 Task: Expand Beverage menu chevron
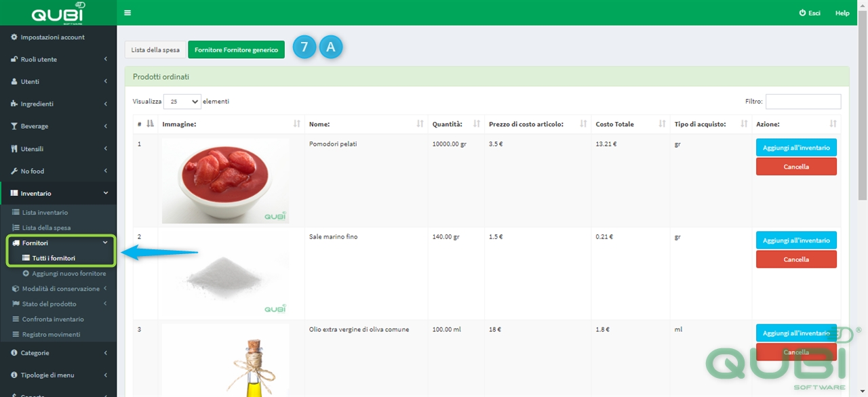106,127
